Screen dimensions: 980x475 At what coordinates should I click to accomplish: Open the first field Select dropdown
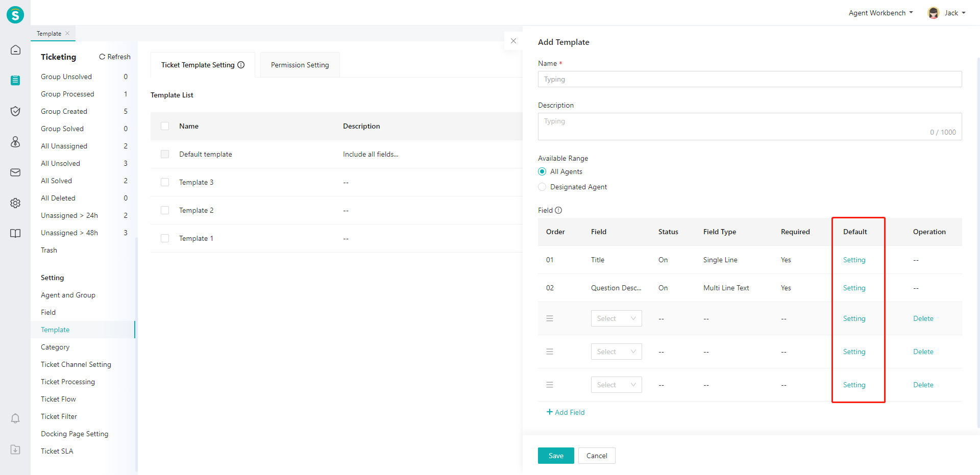click(x=616, y=318)
